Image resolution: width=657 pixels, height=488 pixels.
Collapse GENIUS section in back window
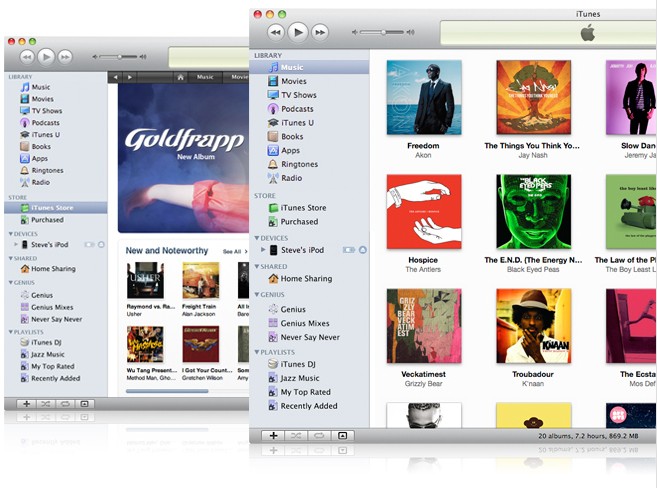[x=10, y=283]
